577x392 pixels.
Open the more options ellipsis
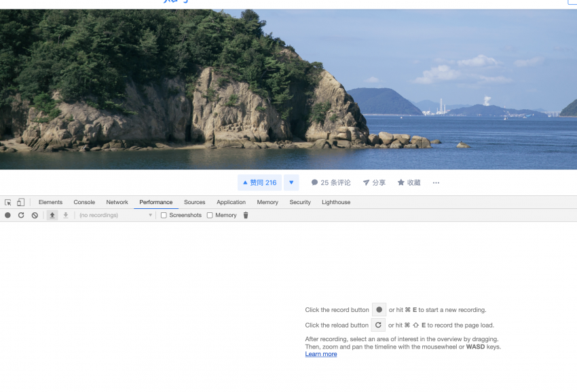(x=436, y=182)
